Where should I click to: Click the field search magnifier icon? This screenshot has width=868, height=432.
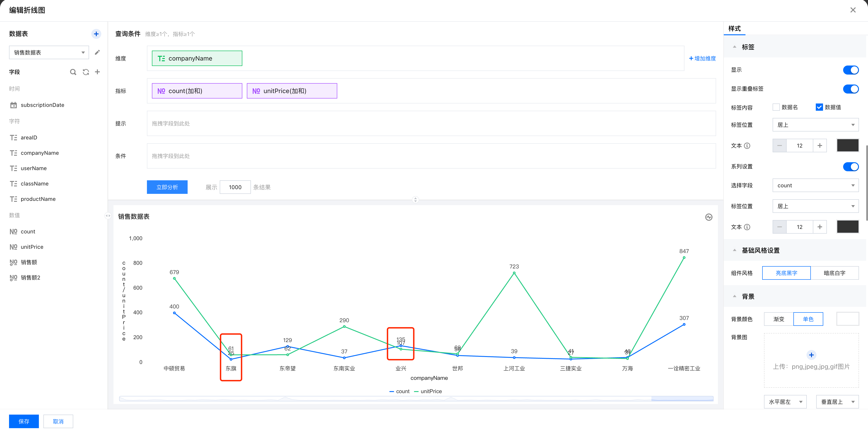[73, 72]
